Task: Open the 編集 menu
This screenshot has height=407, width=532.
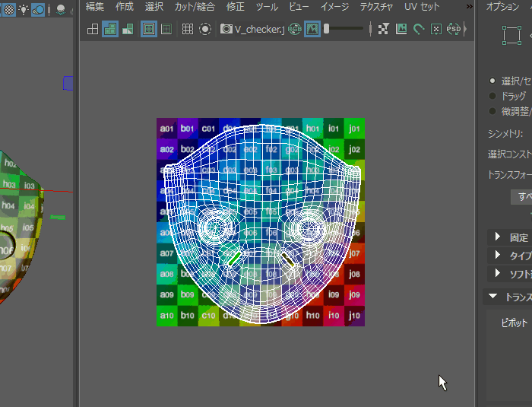Action: (x=95, y=6)
